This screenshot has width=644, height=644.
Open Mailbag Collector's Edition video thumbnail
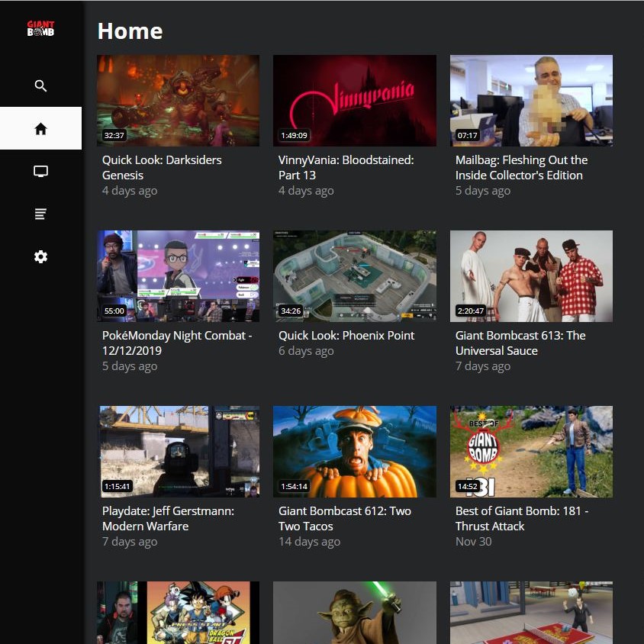point(532,101)
